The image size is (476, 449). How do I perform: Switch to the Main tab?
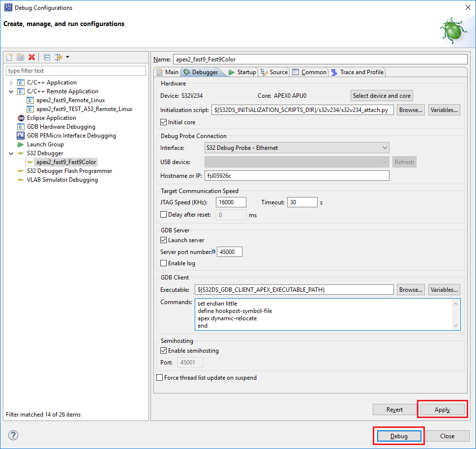168,72
